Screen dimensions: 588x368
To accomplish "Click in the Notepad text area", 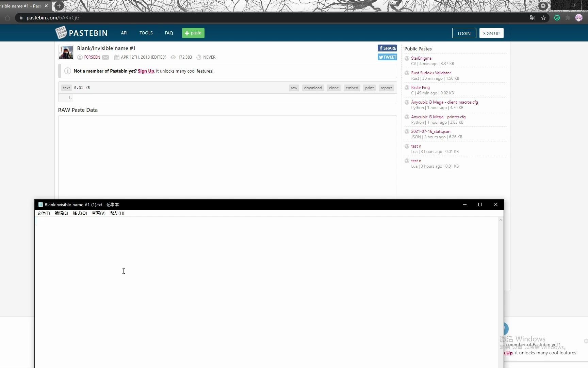I will 266,292.
